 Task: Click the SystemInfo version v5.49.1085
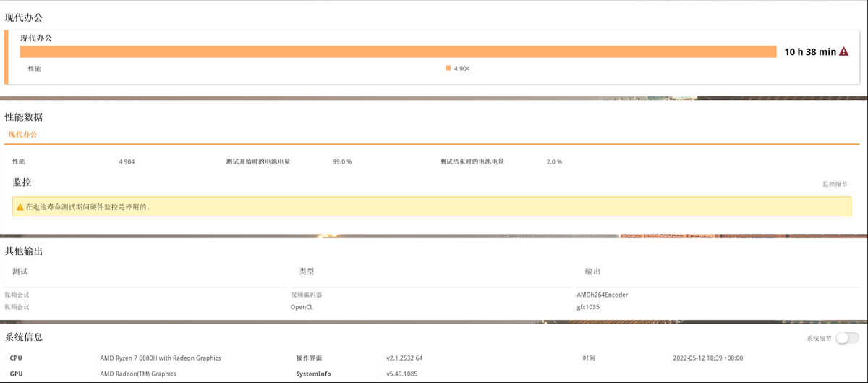[x=401, y=374]
